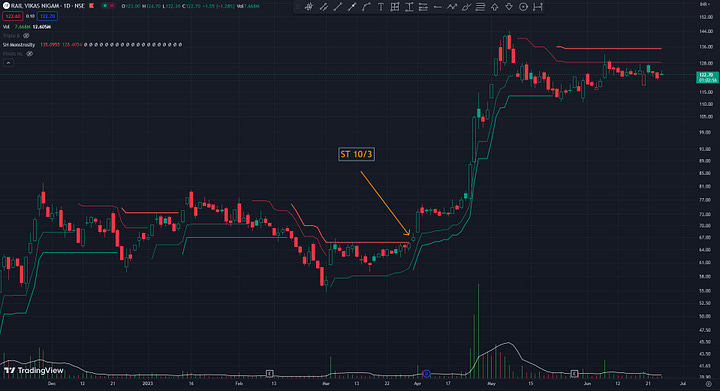720x391 pixels.
Task: Select the circle target tool
Action: click(x=523, y=7)
